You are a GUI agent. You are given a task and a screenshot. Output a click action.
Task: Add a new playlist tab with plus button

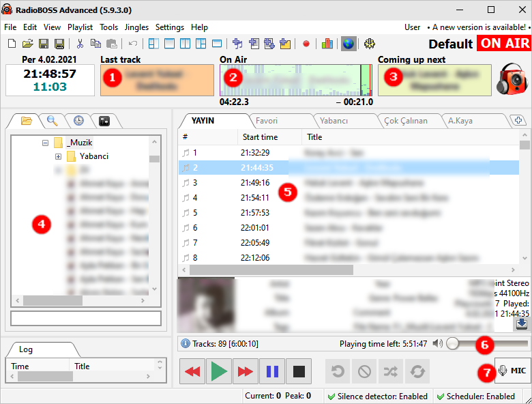518,120
